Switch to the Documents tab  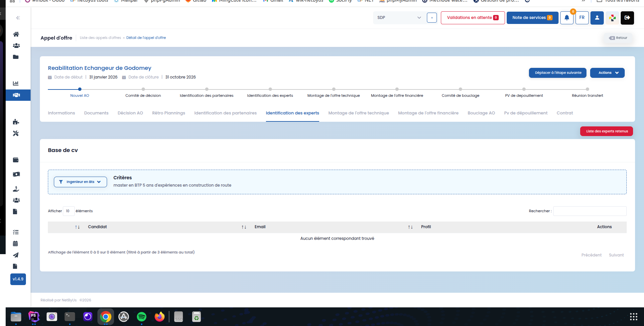(x=96, y=113)
